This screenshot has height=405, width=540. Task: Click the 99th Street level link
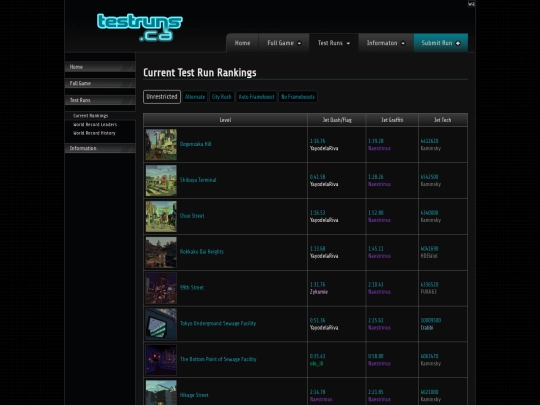click(192, 288)
